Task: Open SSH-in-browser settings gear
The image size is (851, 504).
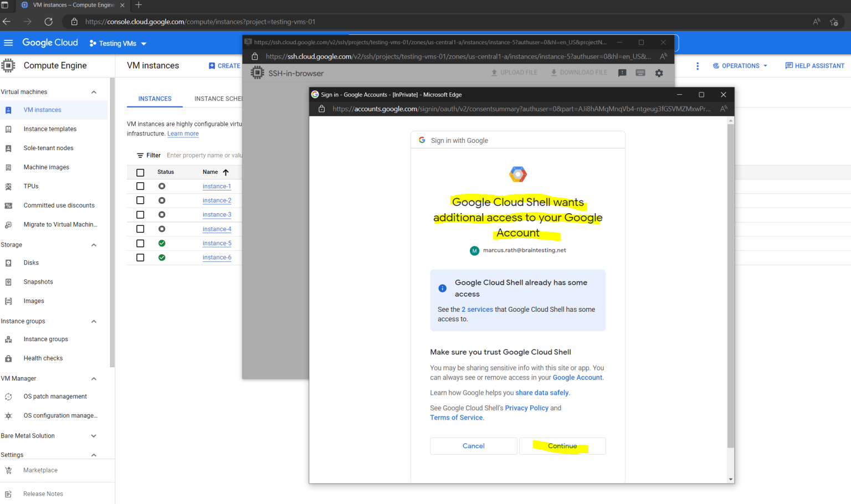Action: (x=659, y=73)
